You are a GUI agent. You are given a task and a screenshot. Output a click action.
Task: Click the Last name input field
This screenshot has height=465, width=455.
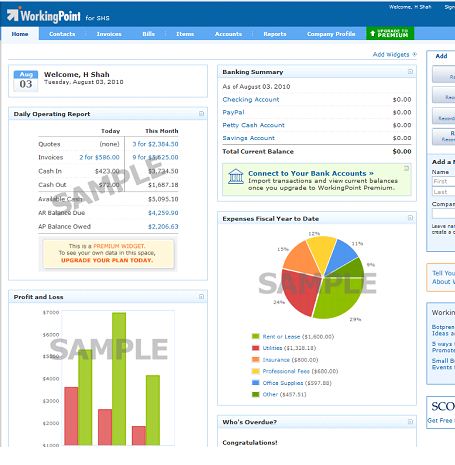(x=443, y=192)
